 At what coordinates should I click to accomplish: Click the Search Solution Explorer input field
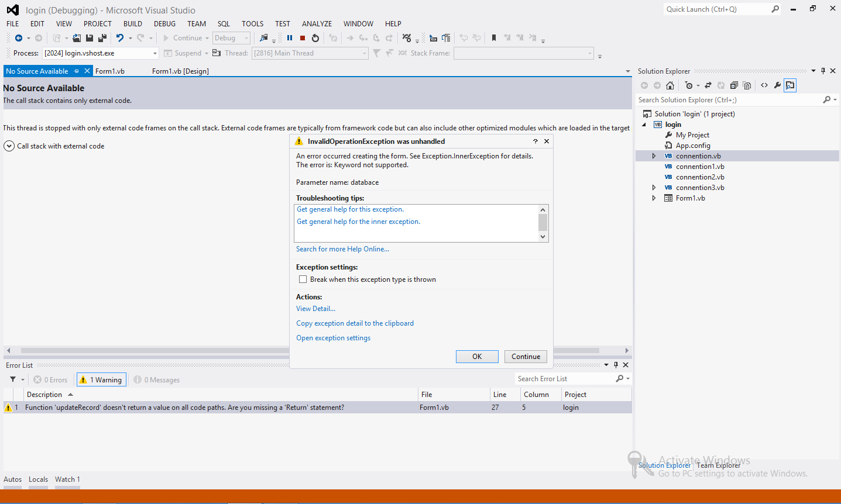point(729,100)
